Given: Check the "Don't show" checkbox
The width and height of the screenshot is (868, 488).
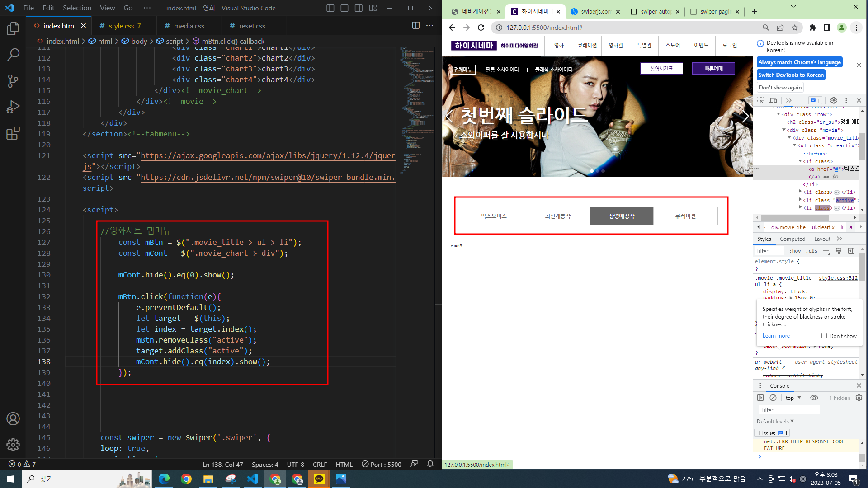Looking at the screenshot, I should (x=824, y=336).
